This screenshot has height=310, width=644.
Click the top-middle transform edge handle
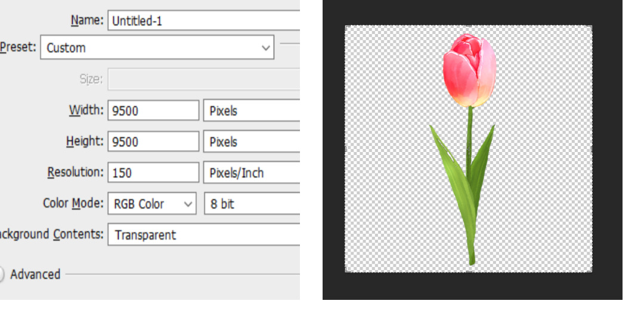[x=469, y=26]
